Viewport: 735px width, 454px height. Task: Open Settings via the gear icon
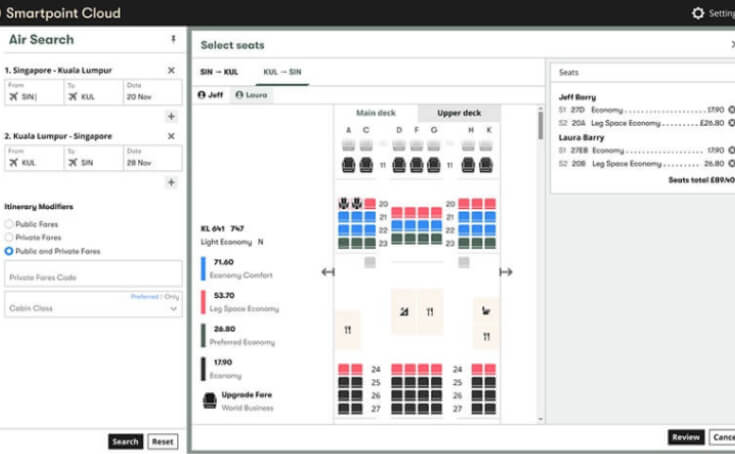(x=698, y=13)
